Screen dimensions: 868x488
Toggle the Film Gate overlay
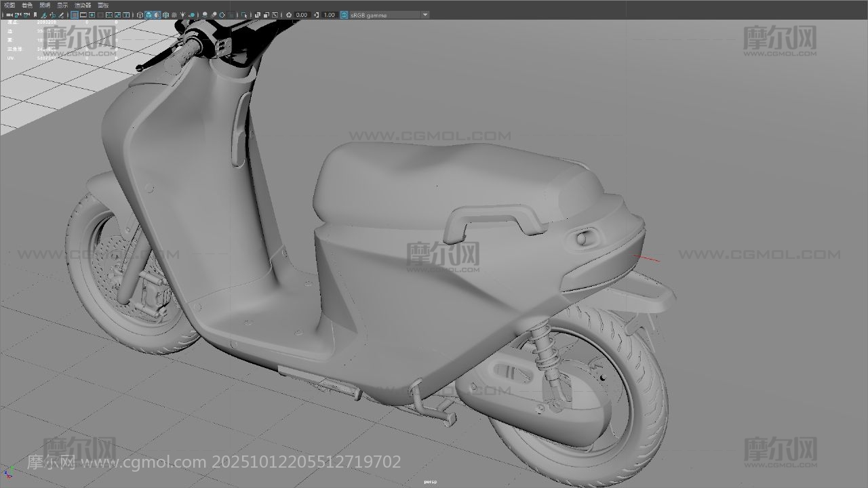83,14
